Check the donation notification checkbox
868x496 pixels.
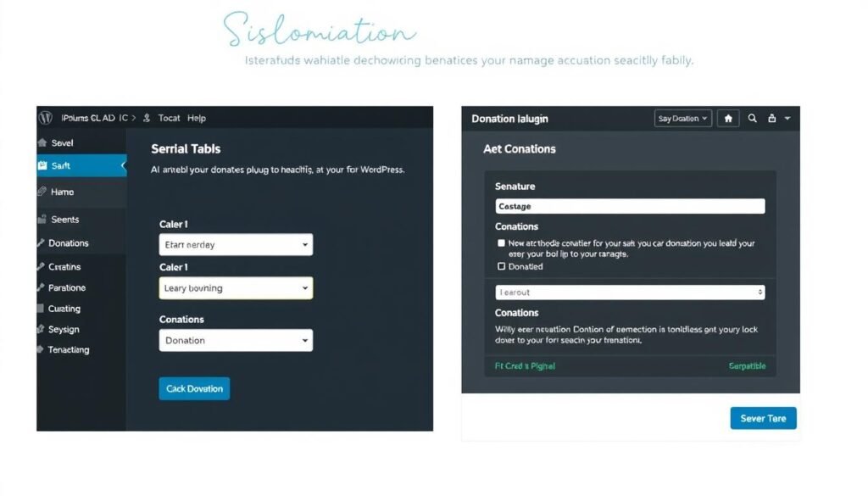[x=502, y=242]
